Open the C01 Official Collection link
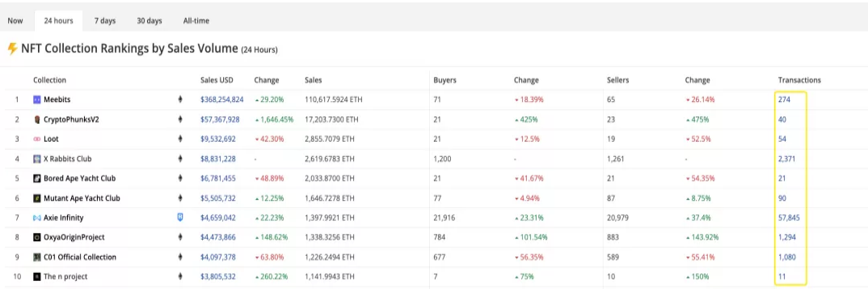Viewport: 868px width, 293px height. click(80, 257)
